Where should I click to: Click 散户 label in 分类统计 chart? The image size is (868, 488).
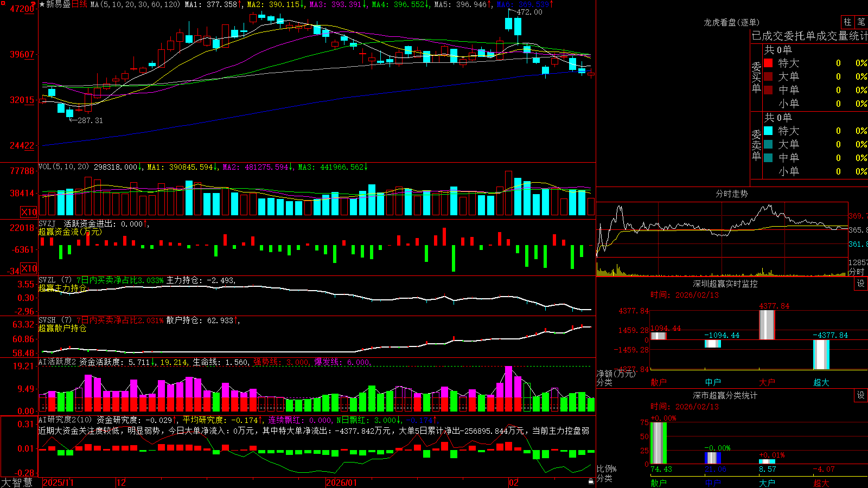(x=659, y=483)
